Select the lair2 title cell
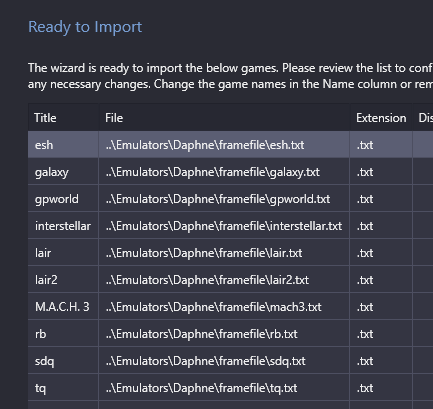The height and width of the screenshot is (409, 433). tap(63, 280)
